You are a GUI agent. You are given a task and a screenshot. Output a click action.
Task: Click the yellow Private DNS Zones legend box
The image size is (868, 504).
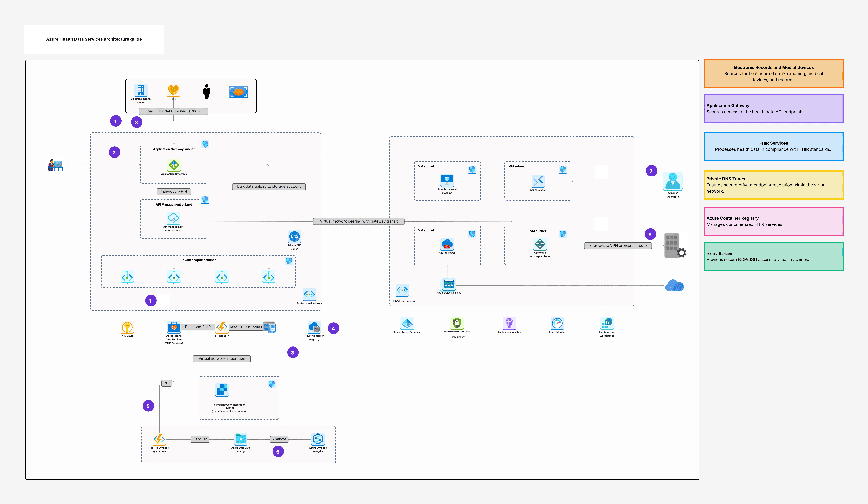[774, 185]
